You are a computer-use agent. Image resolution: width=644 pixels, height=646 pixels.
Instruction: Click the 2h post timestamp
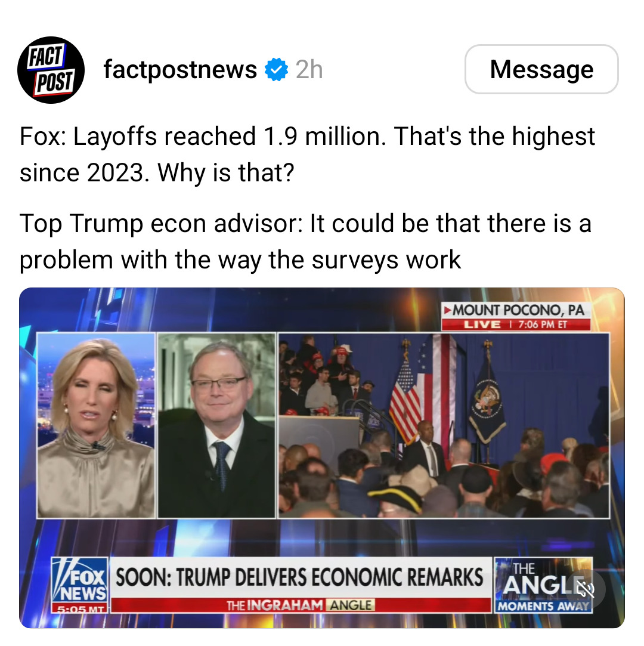coord(309,69)
